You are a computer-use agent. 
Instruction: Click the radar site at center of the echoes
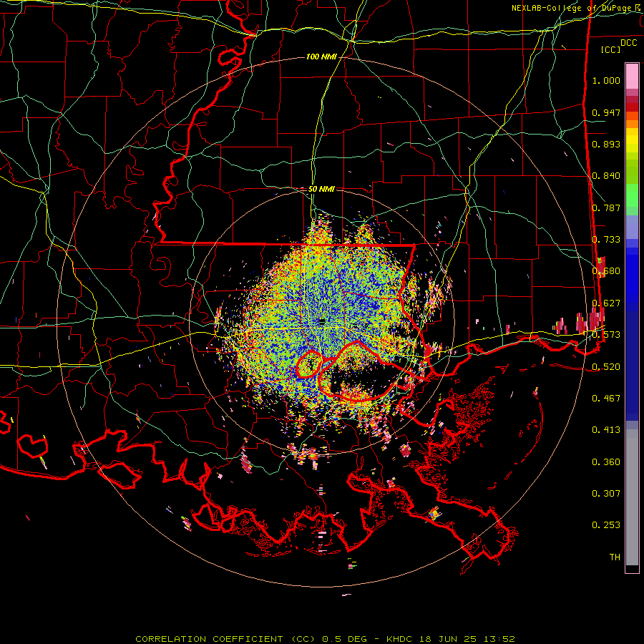322,321
